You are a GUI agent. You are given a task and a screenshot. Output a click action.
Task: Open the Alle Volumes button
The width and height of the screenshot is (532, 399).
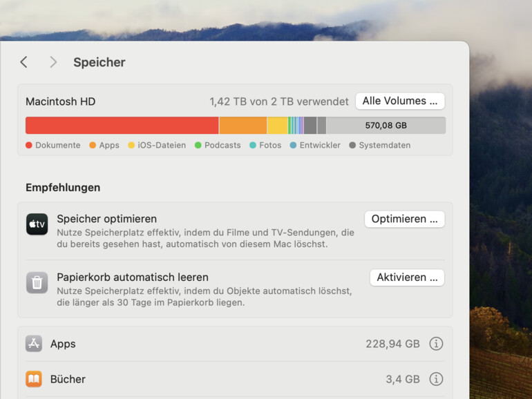click(x=400, y=101)
